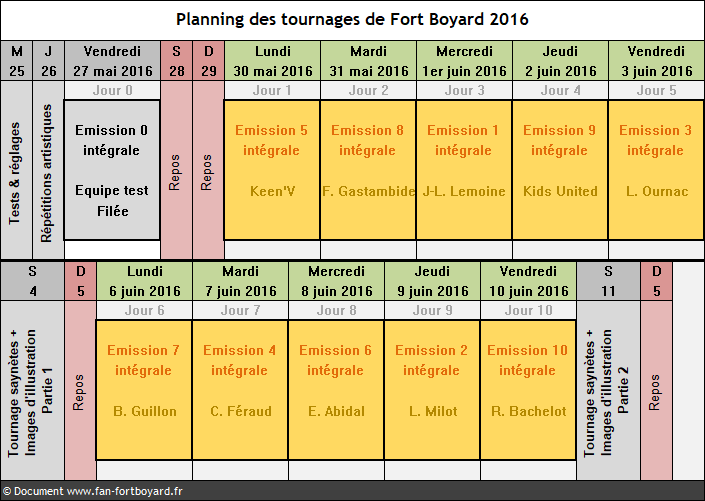The height and width of the screenshot is (501, 705).
Task: Click 'Emission 7 intégrale' text
Action: coord(143,360)
